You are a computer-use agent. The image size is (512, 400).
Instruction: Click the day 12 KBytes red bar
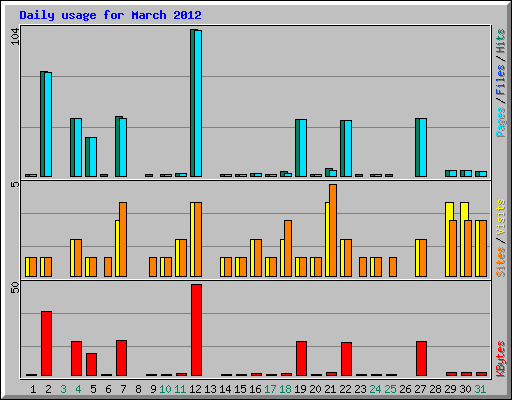(196, 330)
